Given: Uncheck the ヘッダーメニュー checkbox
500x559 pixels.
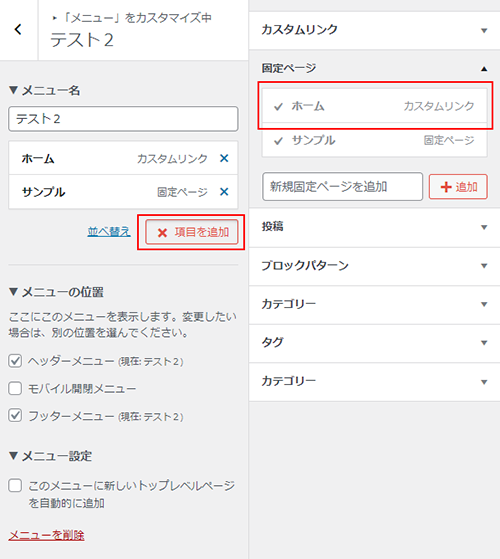Looking at the screenshot, I should point(15,361).
